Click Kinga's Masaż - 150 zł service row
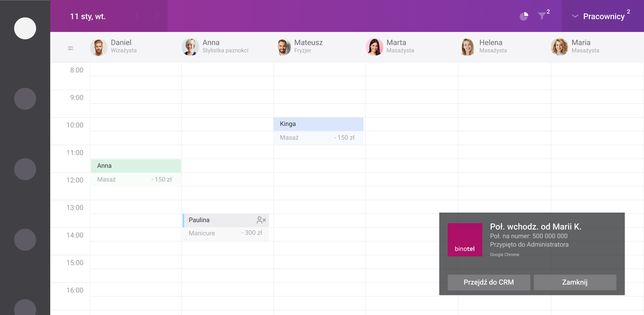Screen dimensions: 644x315 coord(319,138)
